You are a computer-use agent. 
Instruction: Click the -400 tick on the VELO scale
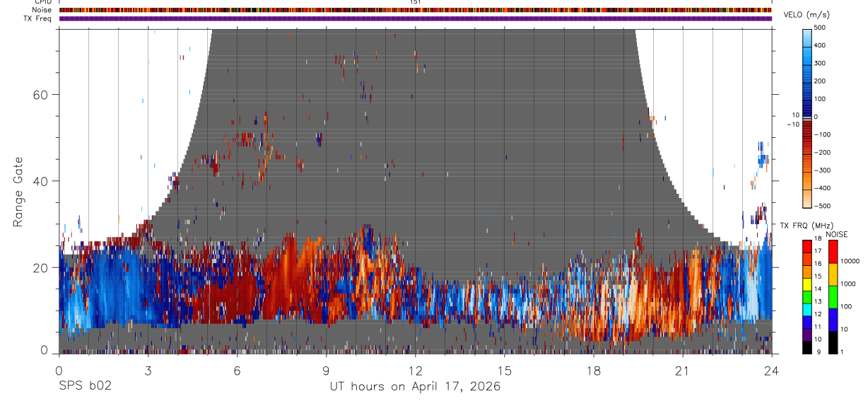[823, 188]
